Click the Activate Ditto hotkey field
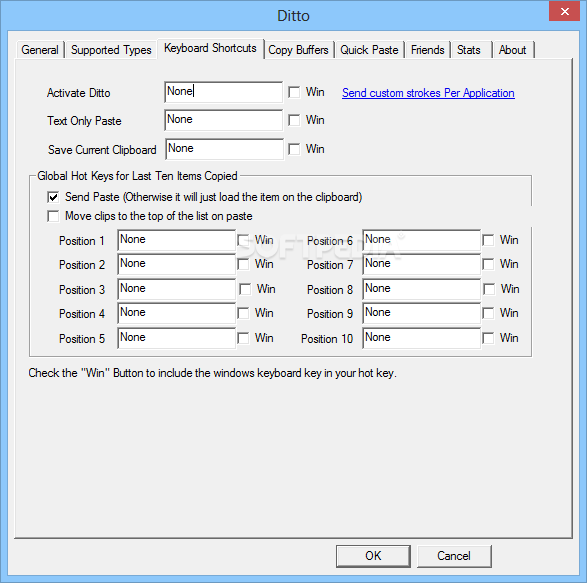 [x=223, y=92]
